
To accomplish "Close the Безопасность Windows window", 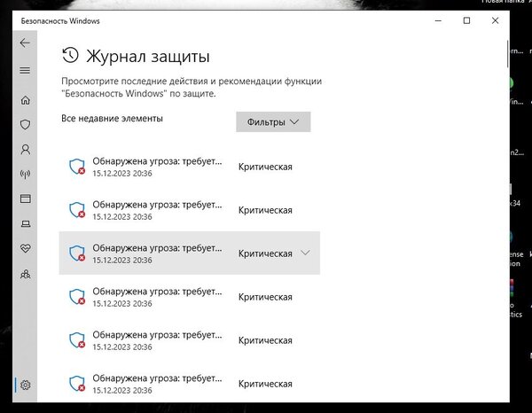I will [495, 20].
